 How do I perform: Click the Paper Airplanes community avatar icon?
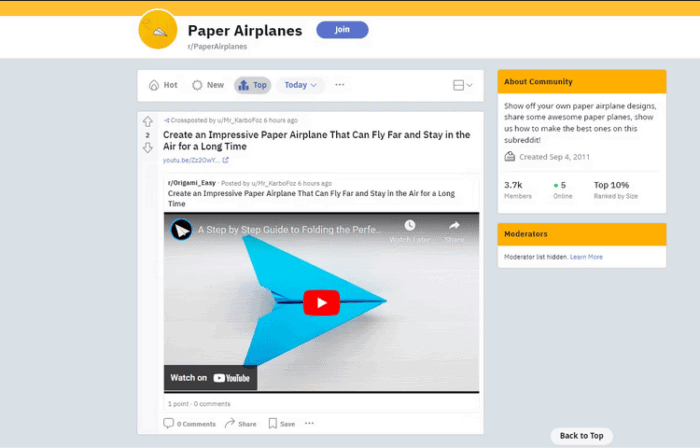(x=158, y=29)
